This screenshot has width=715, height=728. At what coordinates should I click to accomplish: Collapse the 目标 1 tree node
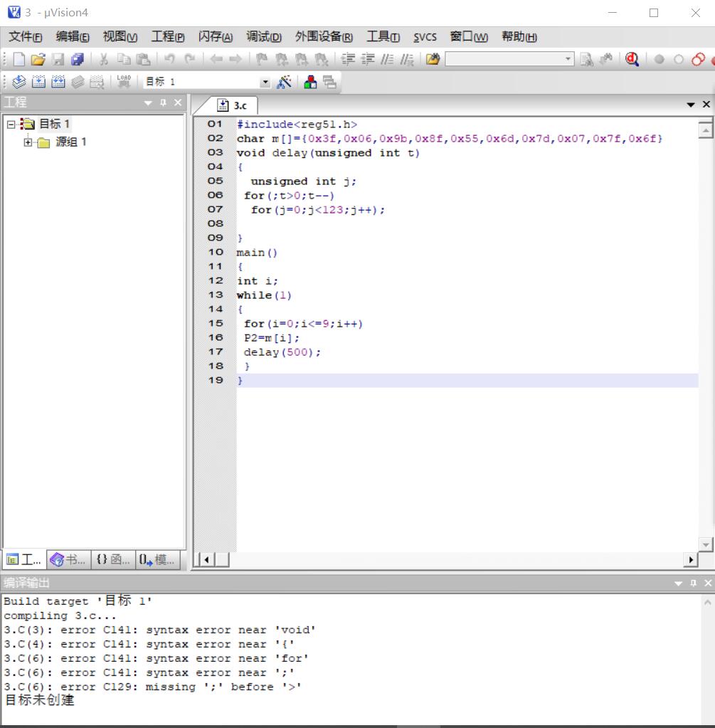[x=11, y=124]
